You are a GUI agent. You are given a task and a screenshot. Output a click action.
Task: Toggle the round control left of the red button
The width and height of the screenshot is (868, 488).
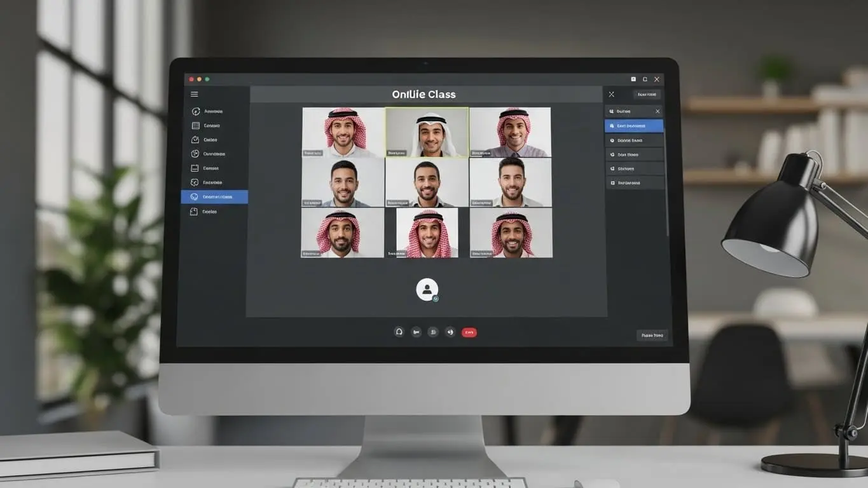[x=450, y=332]
